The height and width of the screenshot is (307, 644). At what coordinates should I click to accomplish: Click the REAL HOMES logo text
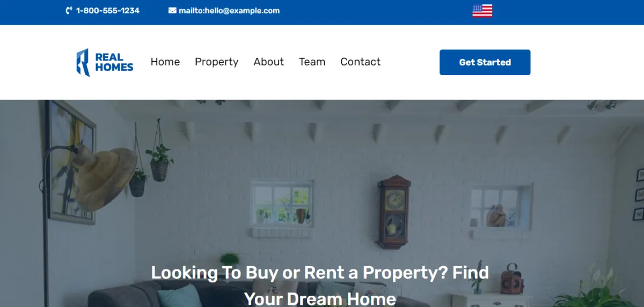[x=114, y=62]
